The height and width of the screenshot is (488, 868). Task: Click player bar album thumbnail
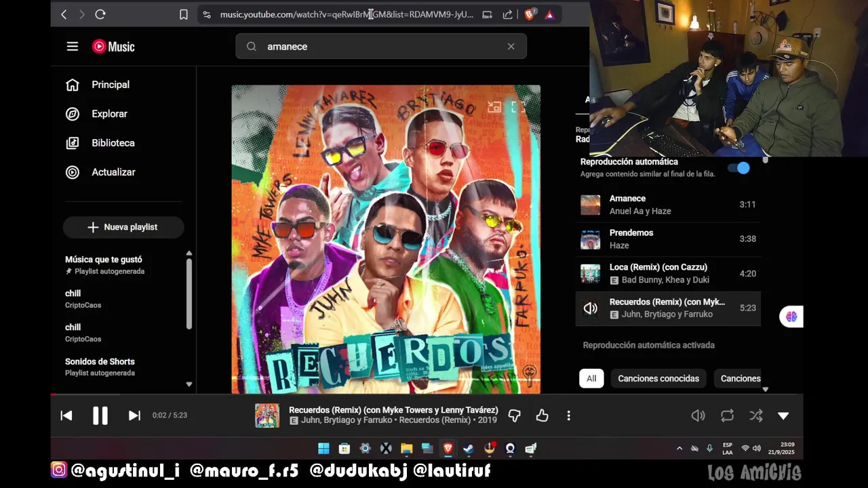point(267,415)
